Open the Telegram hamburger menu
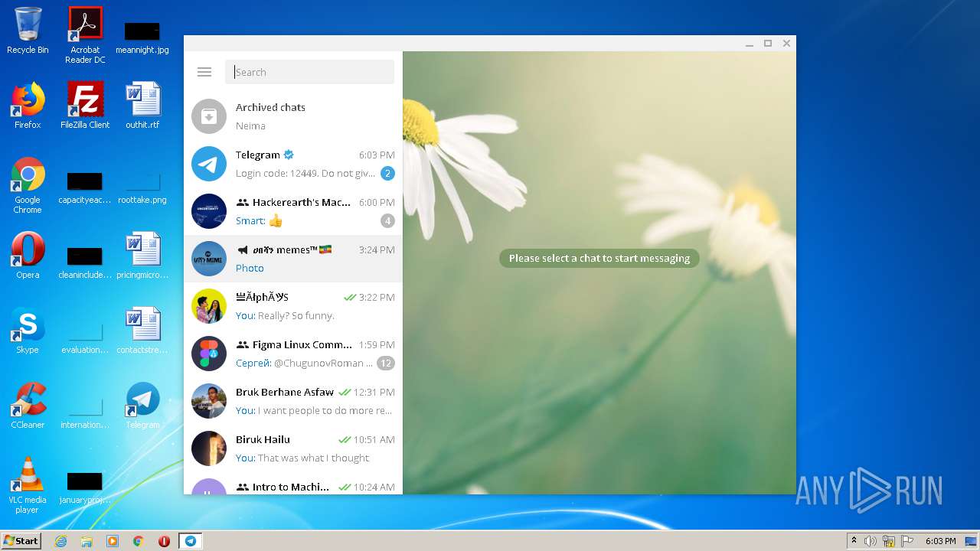The image size is (980, 551). (x=204, y=72)
